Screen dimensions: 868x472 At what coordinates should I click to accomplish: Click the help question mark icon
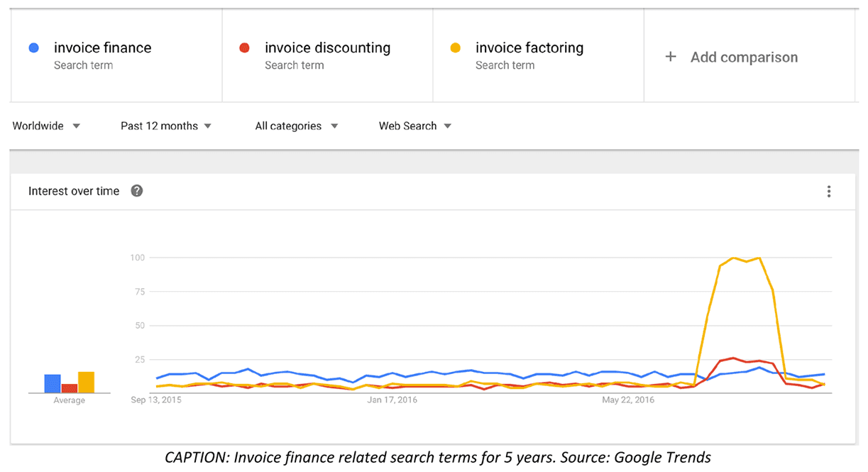click(137, 191)
